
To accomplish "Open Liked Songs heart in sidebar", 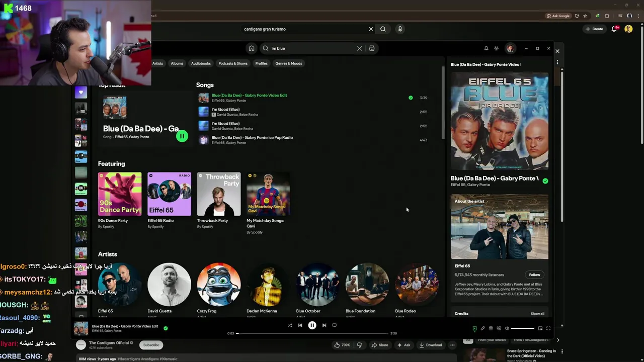I will tap(80, 93).
